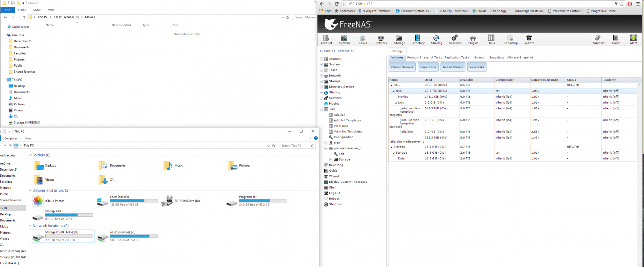Screen dimensions: 644x267
Task: Collapse the jails dataset row
Action: click(396, 103)
